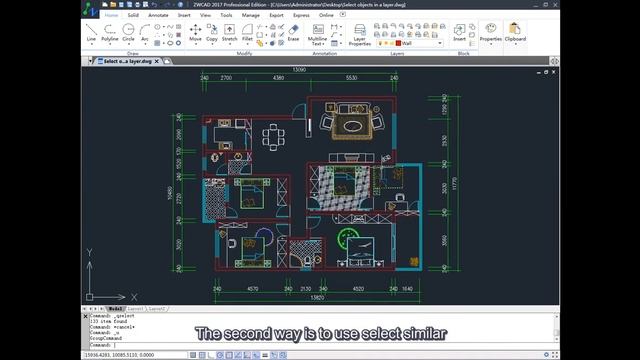Toggle the layer on/off lightbulb for Wall

380,43
